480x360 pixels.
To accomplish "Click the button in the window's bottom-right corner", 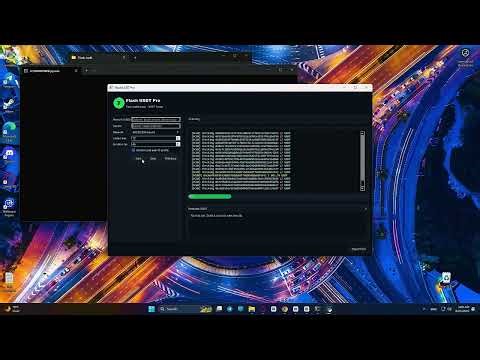I will tap(359, 249).
